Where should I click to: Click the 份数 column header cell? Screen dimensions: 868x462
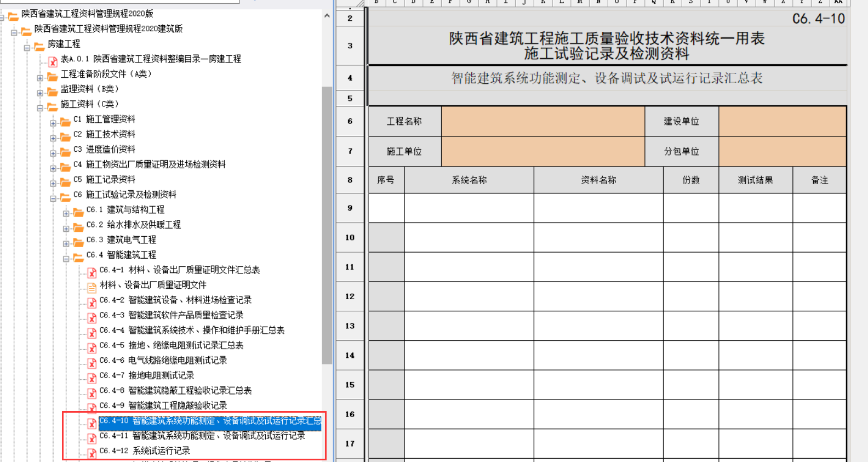(691, 180)
